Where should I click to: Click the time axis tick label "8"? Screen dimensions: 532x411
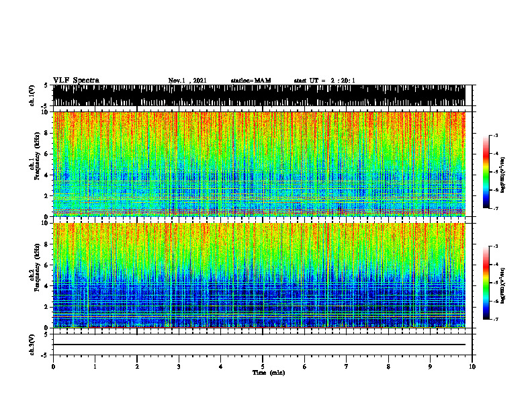point(388,367)
